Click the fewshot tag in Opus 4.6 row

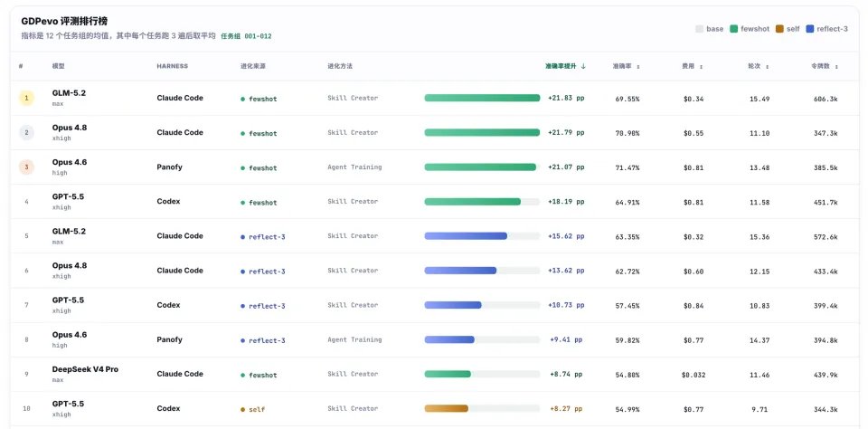(259, 168)
